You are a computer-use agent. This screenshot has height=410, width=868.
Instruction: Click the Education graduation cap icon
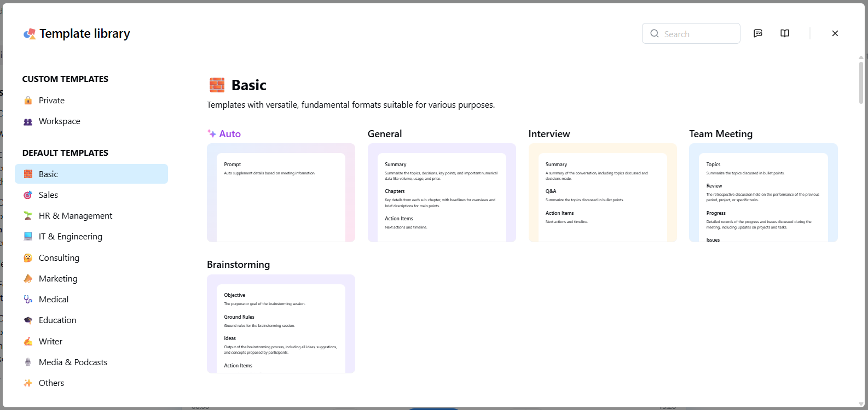click(x=28, y=320)
